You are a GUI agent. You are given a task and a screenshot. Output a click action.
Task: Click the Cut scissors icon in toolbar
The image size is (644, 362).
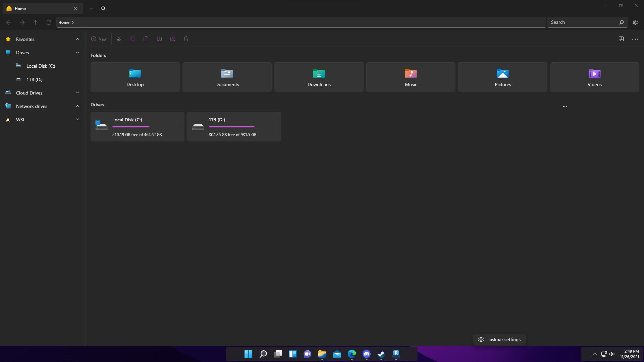119,39
